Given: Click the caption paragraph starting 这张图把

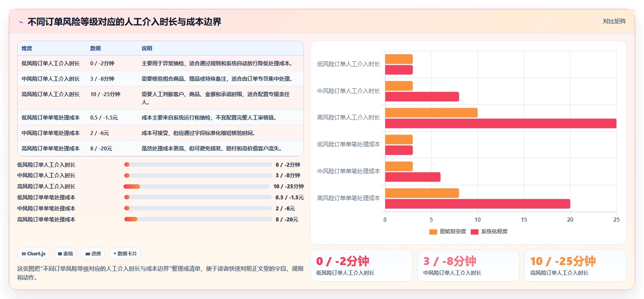Looking at the screenshot, I should coord(160,273).
